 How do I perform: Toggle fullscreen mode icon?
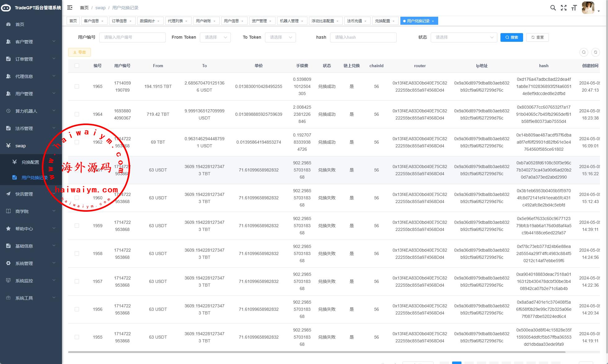click(x=564, y=8)
